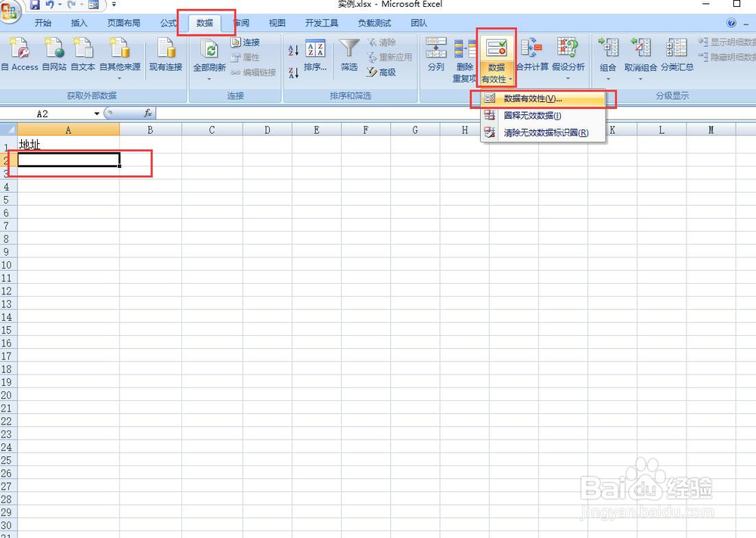The width and height of the screenshot is (756, 538).
Task: Open From Other Sources (自其他来源)
Action: click(x=119, y=58)
